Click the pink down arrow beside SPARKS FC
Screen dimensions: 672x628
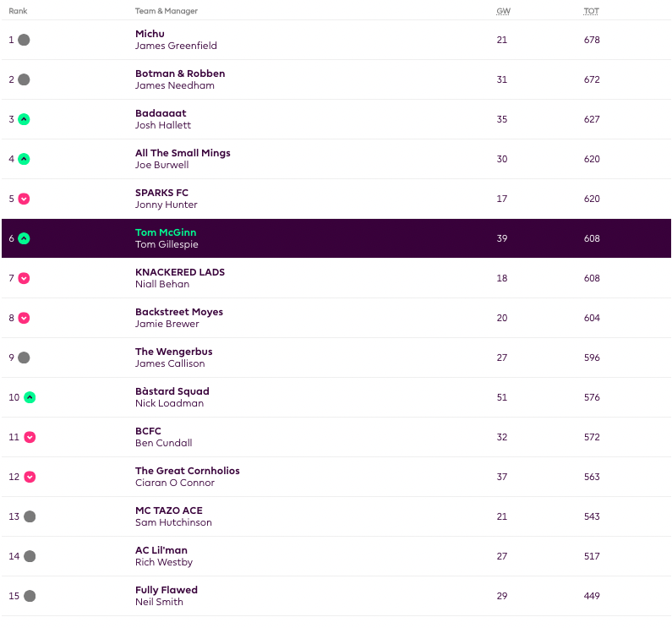point(24,199)
